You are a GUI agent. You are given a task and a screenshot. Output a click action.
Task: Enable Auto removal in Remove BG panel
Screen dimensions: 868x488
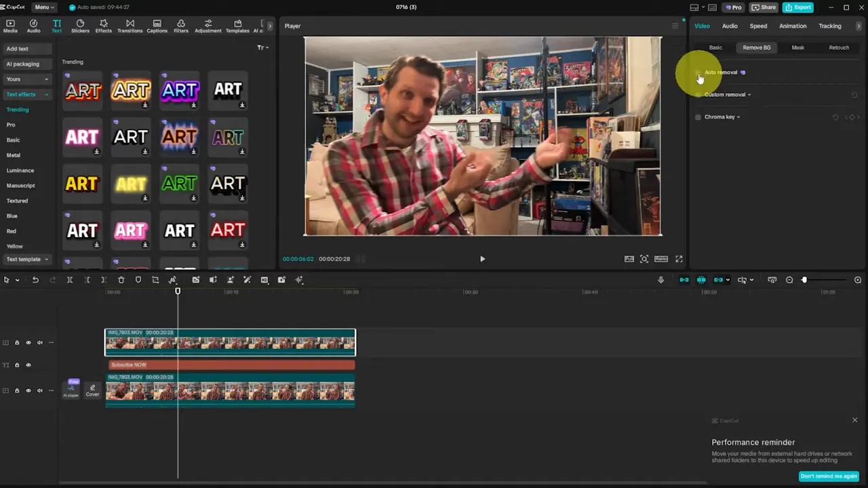pyautogui.click(x=698, y=72)
